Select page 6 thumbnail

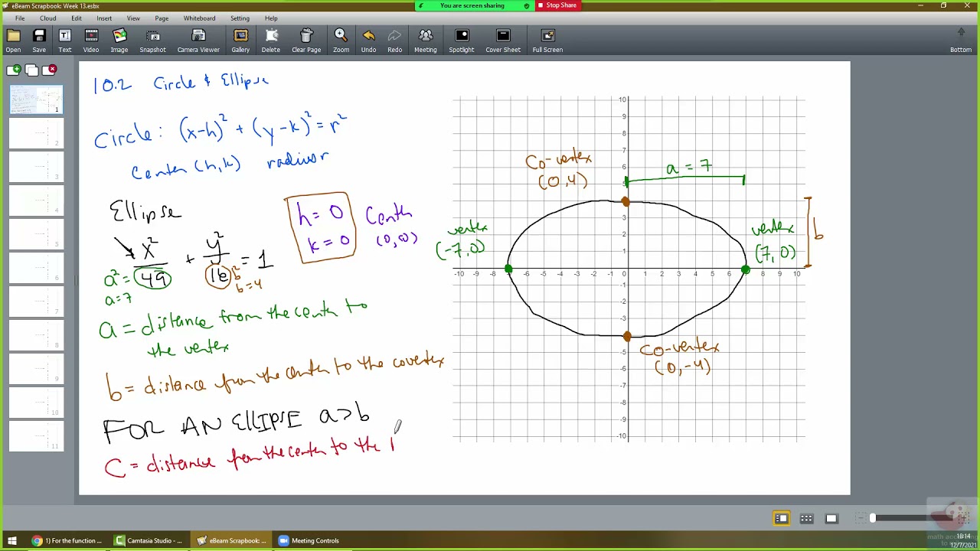36,268
